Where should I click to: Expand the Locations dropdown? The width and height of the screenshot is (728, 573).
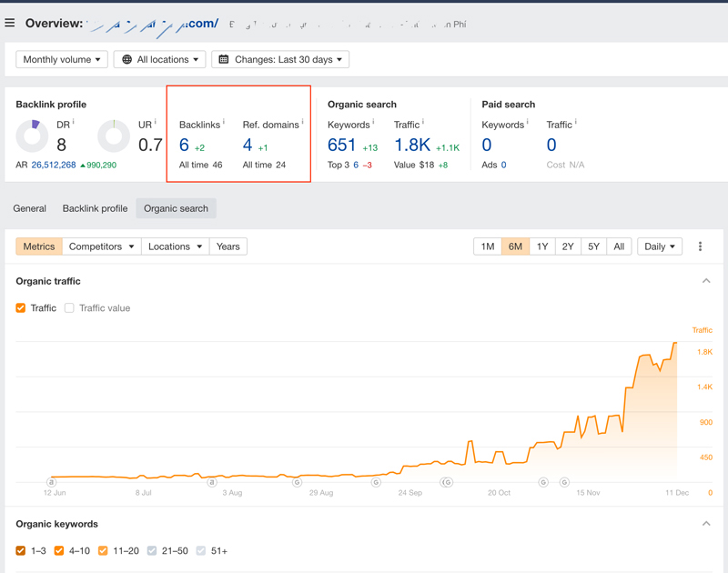(176, 246)
